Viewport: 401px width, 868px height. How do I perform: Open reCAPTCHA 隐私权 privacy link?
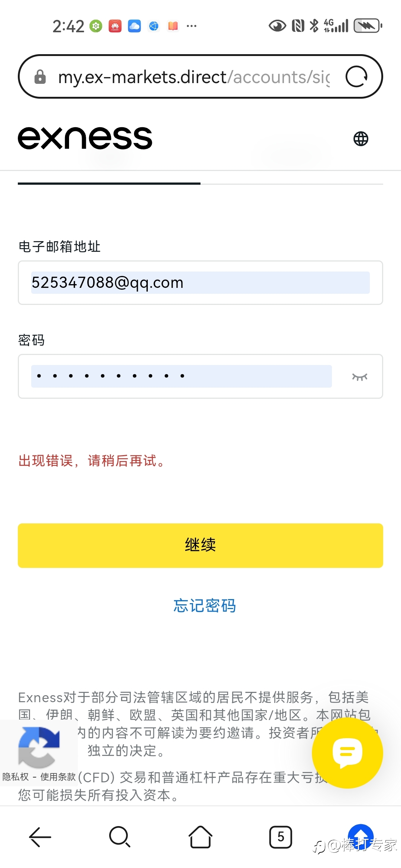(x=16, y=776)
